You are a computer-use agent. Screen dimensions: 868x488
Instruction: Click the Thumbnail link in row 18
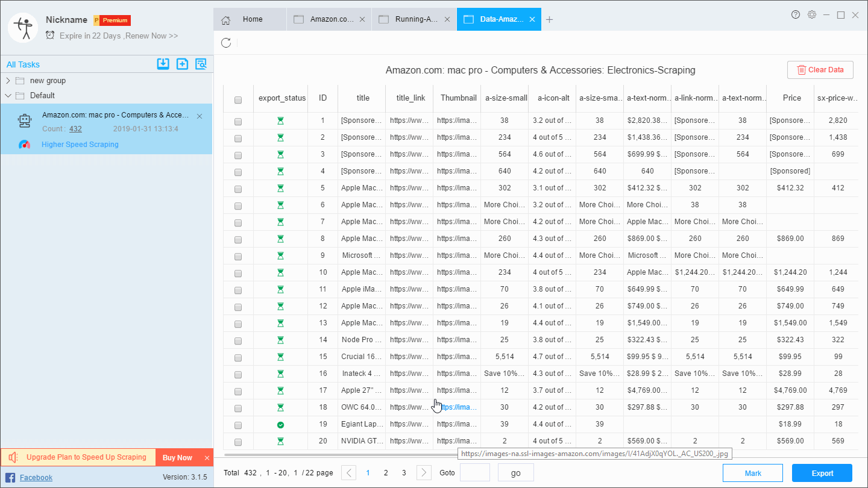[458, 407]
